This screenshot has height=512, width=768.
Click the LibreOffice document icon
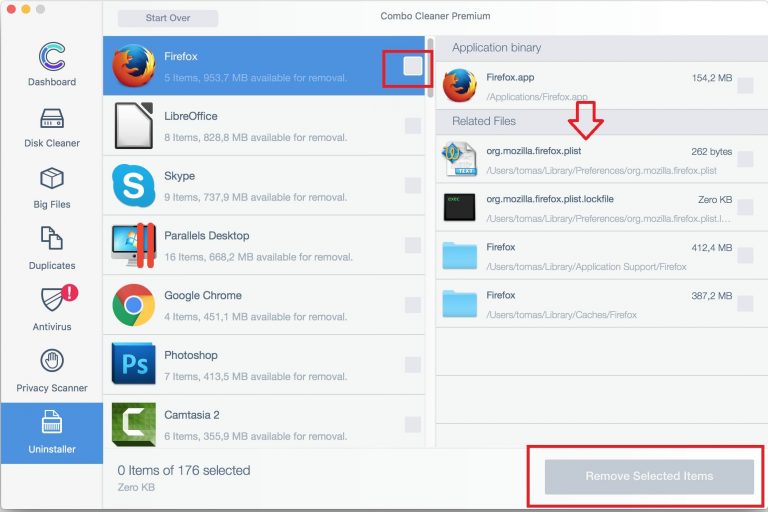point(134,125)
